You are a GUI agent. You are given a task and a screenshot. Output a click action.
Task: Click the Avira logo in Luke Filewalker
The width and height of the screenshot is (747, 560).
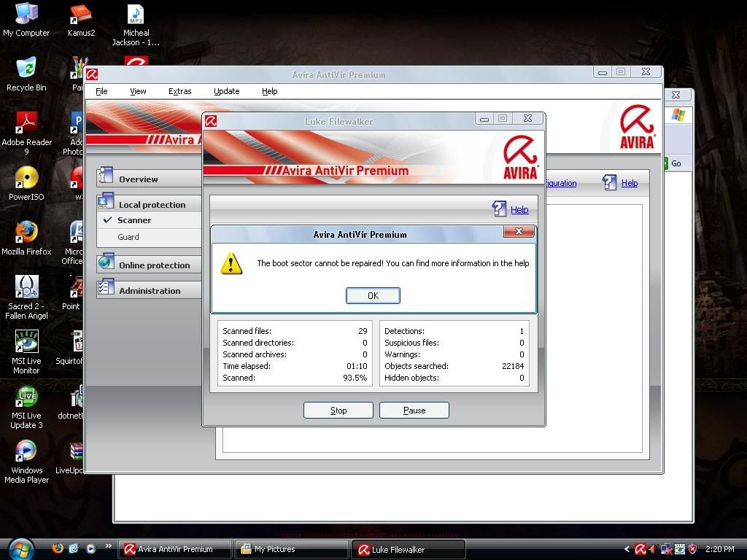click(x=520, y=157)
